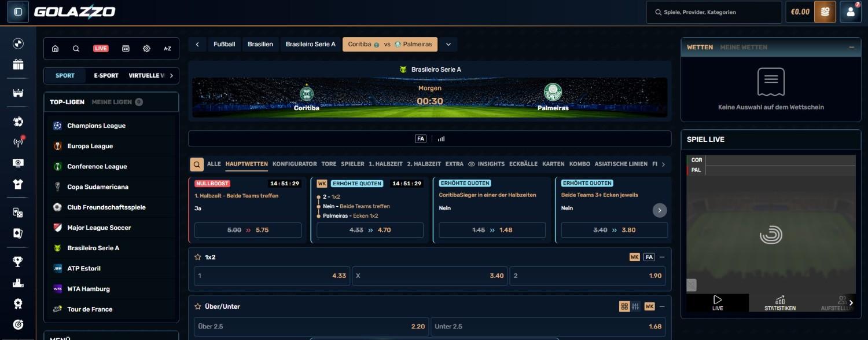The height and width of the screenshot is (340, 868).
Task: Add the Nullboost 5.75 boosted odds
Action: (x=248, y=230)
